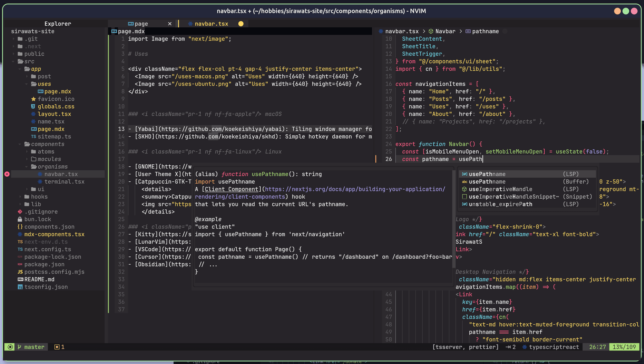Expand the lib folder
This screenshot has width=644, height=364.
click(x=20, y=204)
